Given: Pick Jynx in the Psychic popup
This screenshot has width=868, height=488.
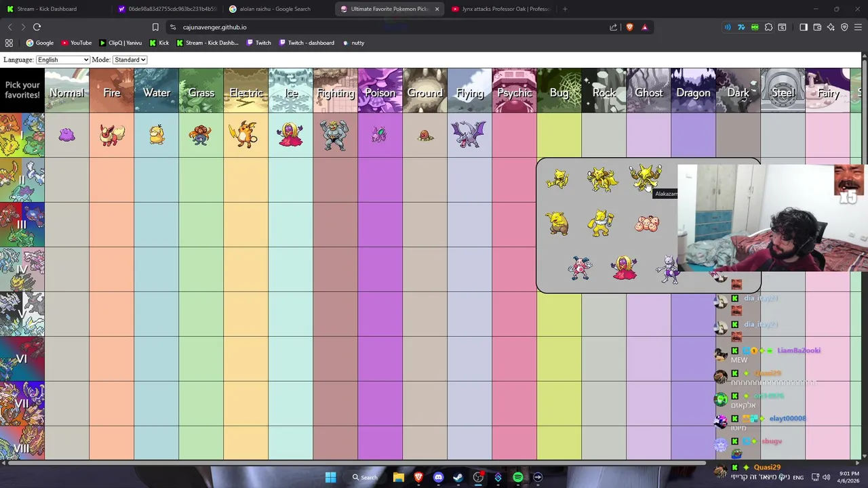Looking at the screenshot, I should point(624,268).
